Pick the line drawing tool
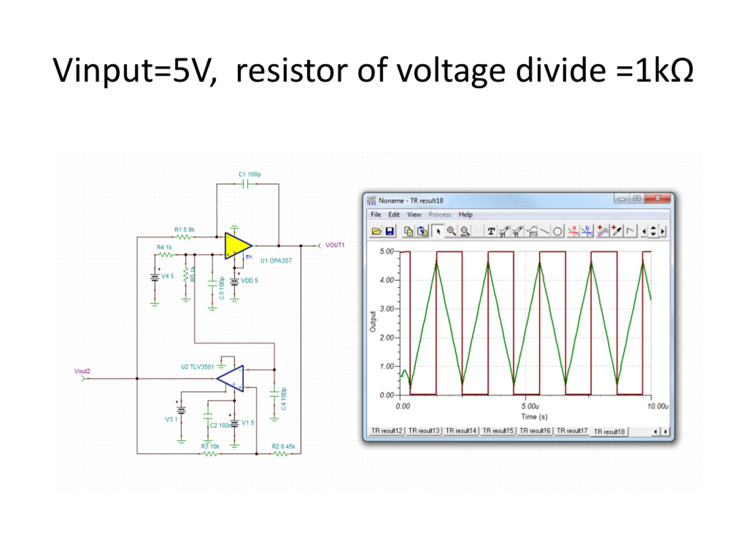The image size is (747, 560). point(544,232)
